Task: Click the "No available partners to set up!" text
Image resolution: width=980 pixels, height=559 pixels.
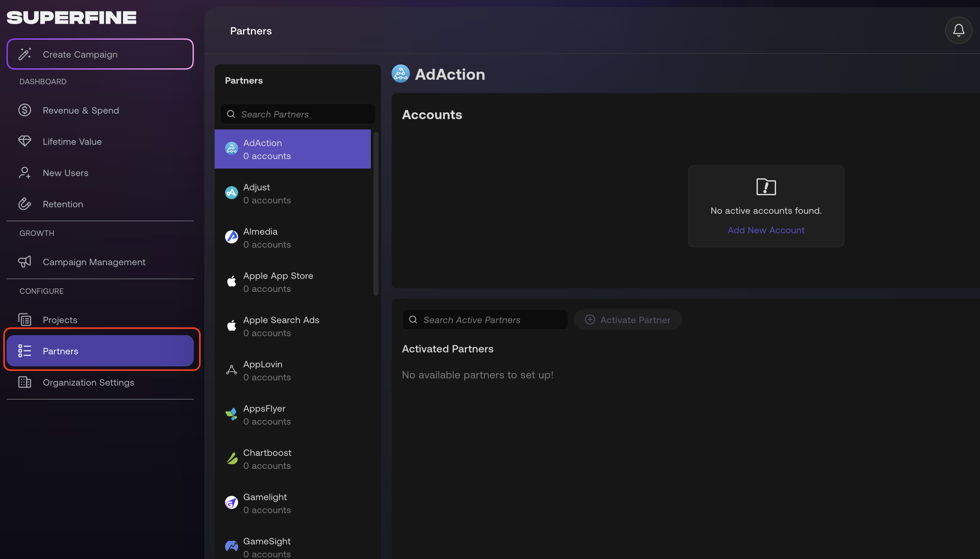Action: pos(477,375)
